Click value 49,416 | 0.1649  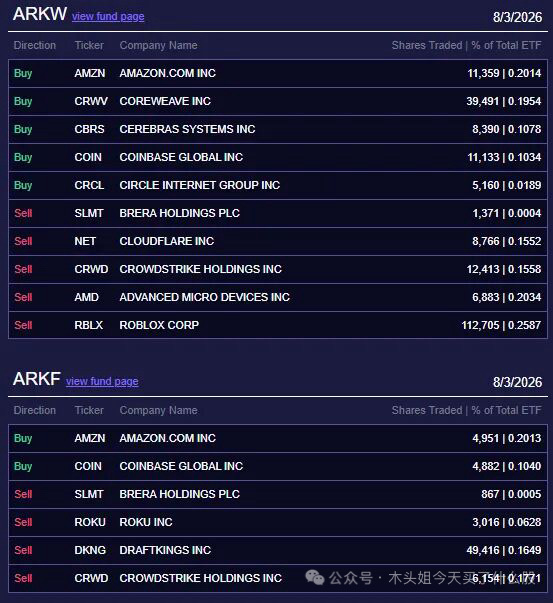click(504, 550)
